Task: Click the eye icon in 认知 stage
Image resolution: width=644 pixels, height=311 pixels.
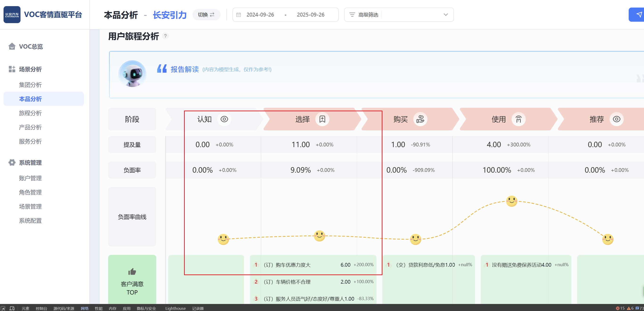Action: tap(224, 119)
